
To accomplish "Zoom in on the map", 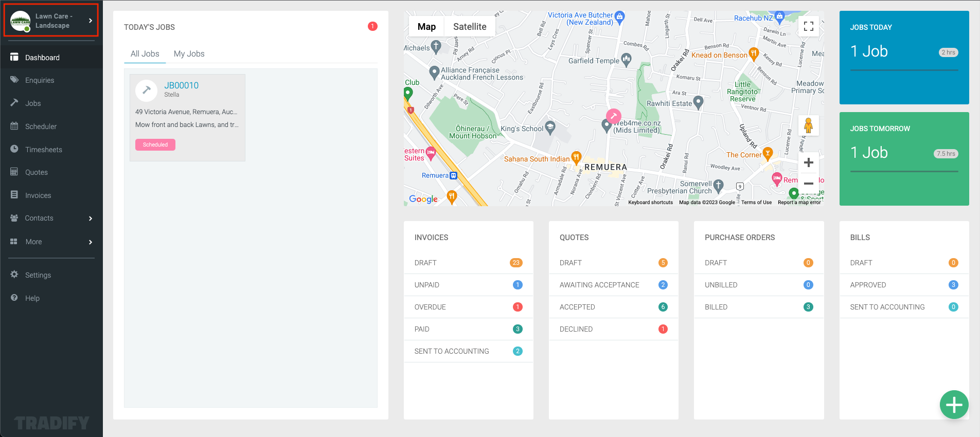I will (x=808, y=163).
